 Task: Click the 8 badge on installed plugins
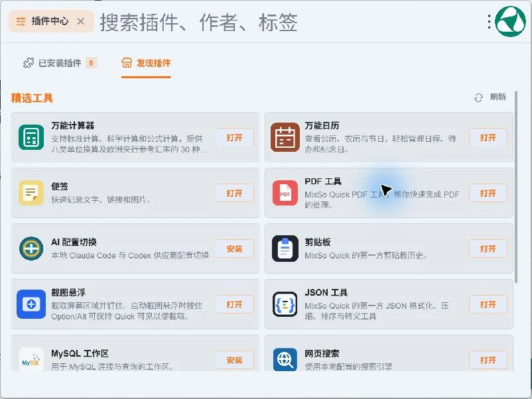pyautogui.click(x=91, y=63)
